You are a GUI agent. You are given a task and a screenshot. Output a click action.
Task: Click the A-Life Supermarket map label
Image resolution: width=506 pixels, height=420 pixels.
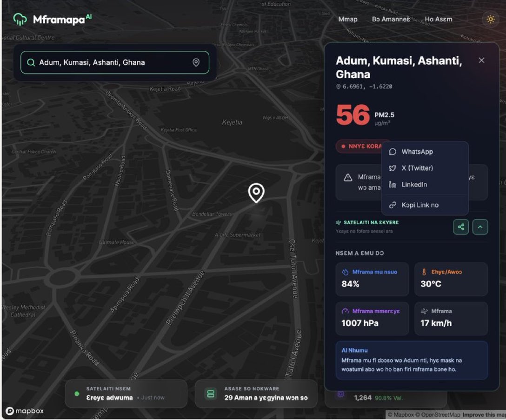click(237, 235)
